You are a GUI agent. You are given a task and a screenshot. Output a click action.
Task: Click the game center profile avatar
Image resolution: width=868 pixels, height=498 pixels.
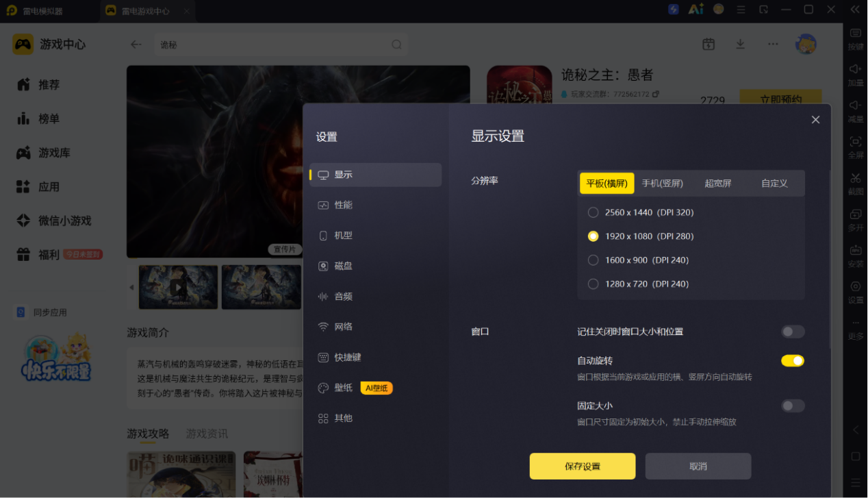pyautogui.click(x=806, y=44)
